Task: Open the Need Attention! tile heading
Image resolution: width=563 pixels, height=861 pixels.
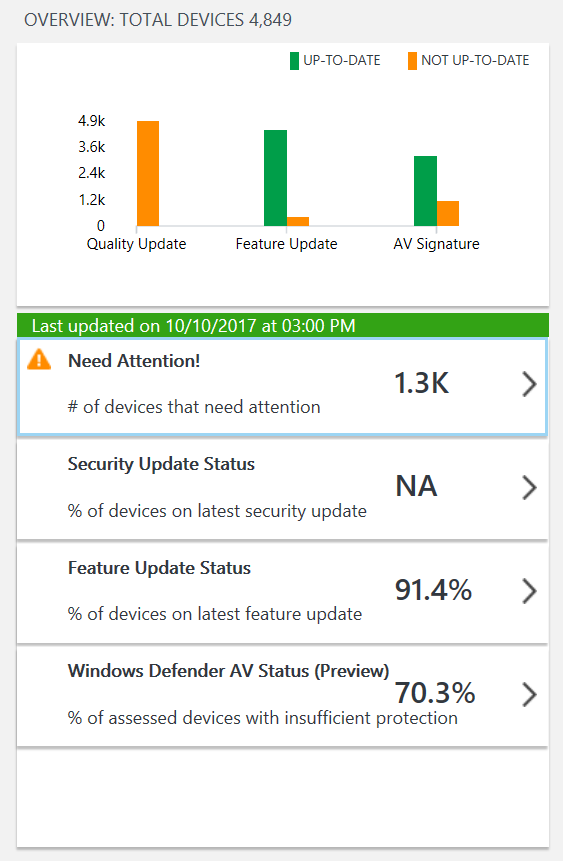Action: click(134, 361)
